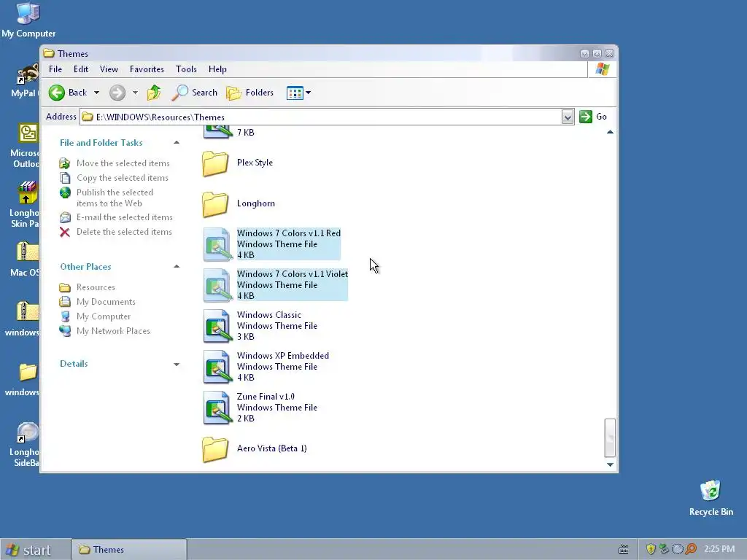Click the file list scroll down arrow

tap(610, 464)
